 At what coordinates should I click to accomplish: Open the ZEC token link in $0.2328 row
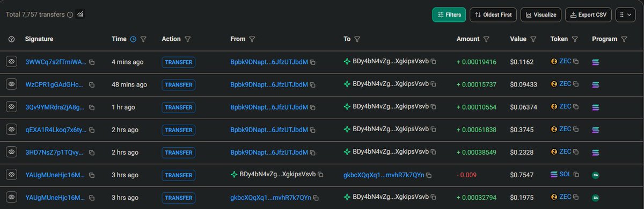pos(565,152)
